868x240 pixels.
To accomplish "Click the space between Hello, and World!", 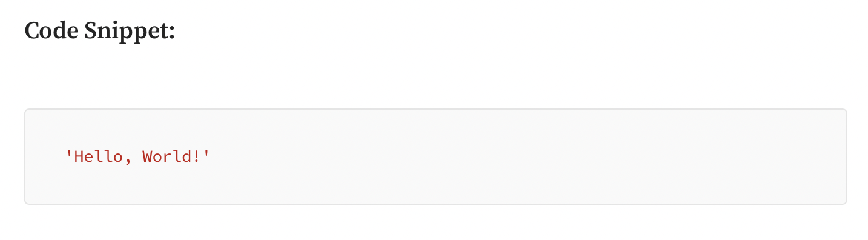I will click(x=137, y=157).
